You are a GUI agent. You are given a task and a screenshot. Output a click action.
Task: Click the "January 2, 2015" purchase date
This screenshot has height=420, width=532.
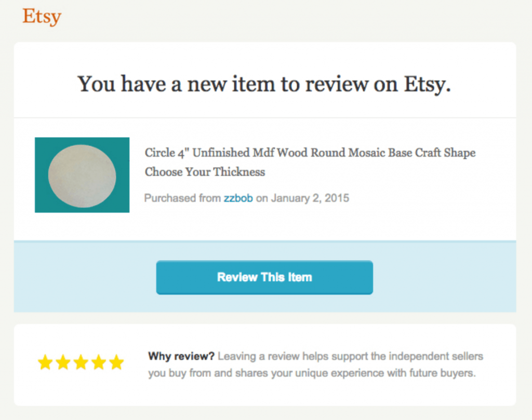(x=310, y=198)
